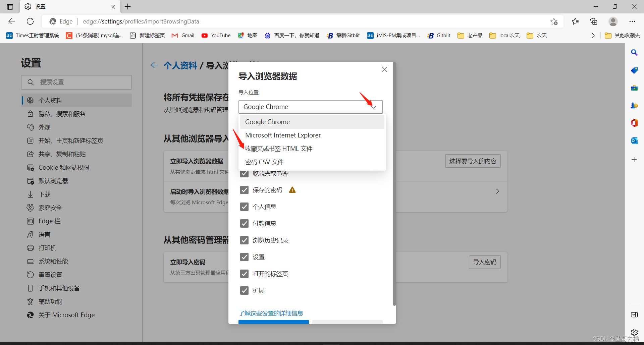Screen dimensions: 644x345
Task: Open tab actions menu icon
Action: tap(10, 7)
